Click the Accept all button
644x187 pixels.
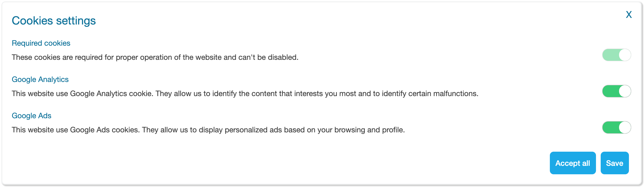click(x=572, y=163)
